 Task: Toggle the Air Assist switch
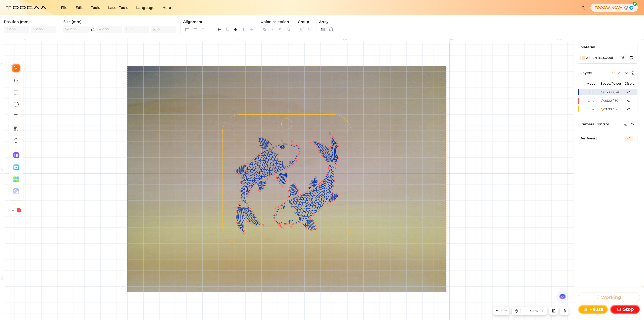point(629,138)
